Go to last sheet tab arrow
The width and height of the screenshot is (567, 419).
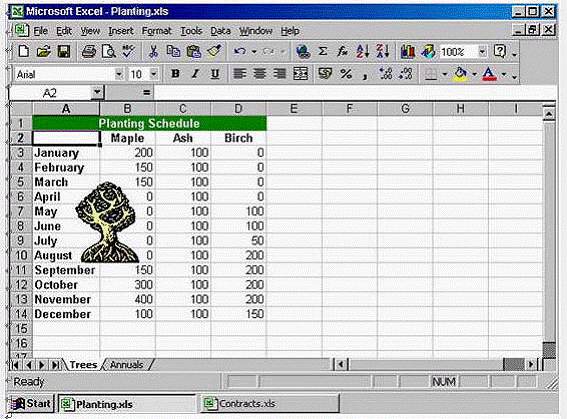(55, 365)
